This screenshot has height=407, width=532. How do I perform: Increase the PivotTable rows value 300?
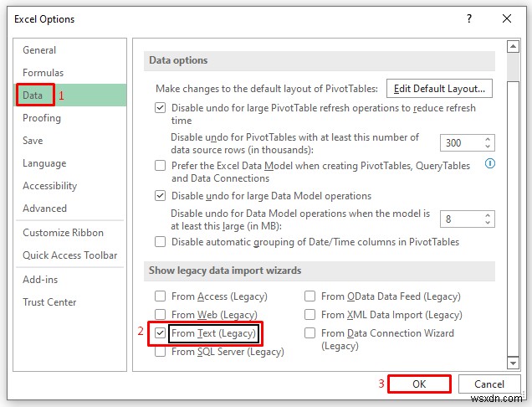pos(488,139)
